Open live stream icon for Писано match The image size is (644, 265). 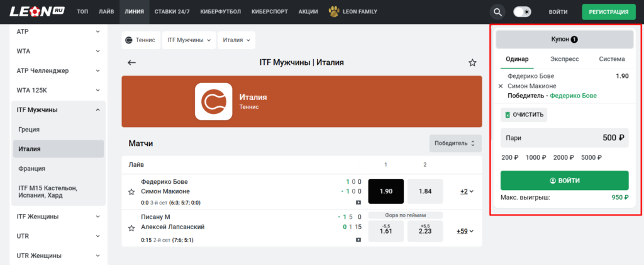tap(358, 239)
